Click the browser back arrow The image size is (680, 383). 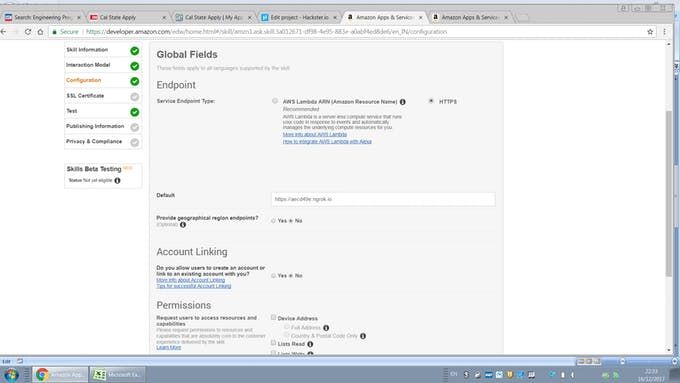tap(3, 32)
